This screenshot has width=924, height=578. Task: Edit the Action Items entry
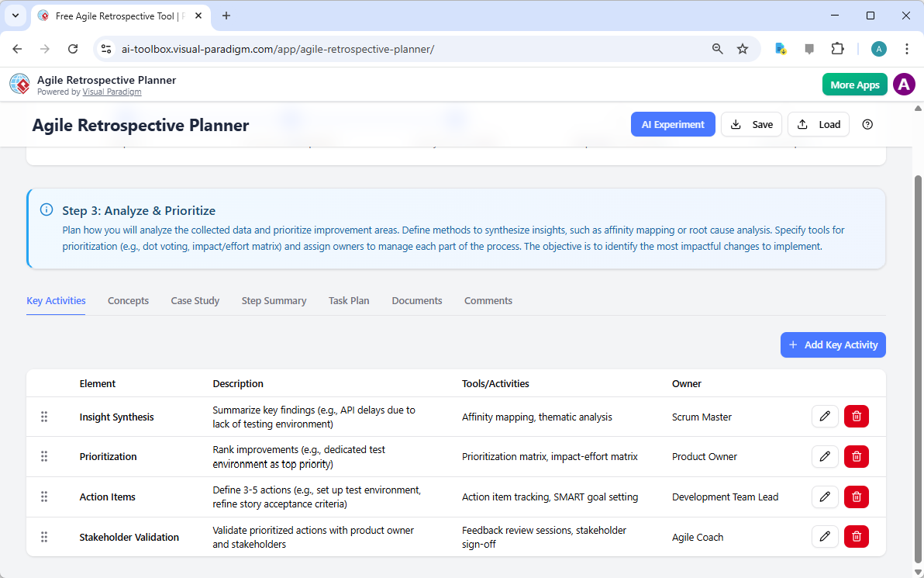[x=825, y=497]
